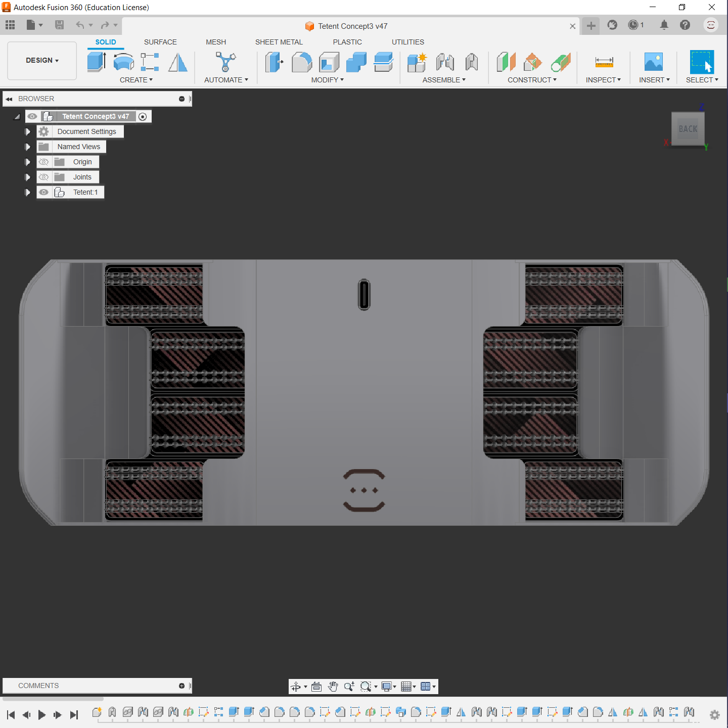
Task: Switch to the SHEET METAL tab
Action: [x=279, y=42]
